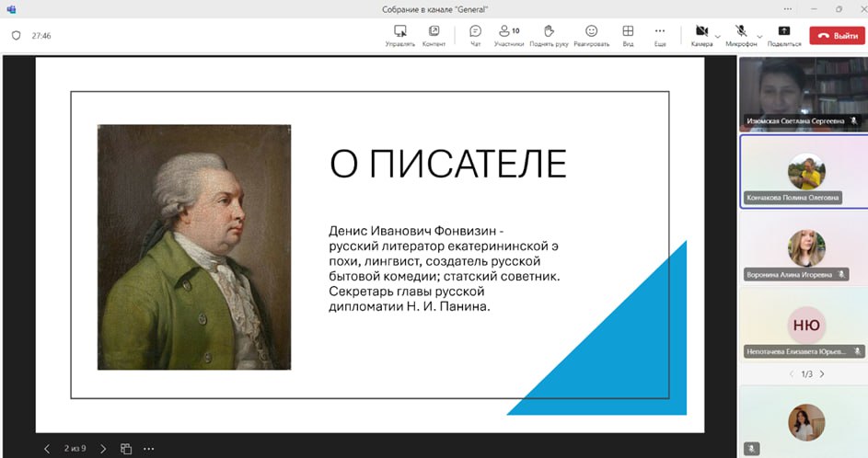Screen dimensions: 868x458
Task: Click the participants page indicator 1/3
Action: (x=806, y=374)
